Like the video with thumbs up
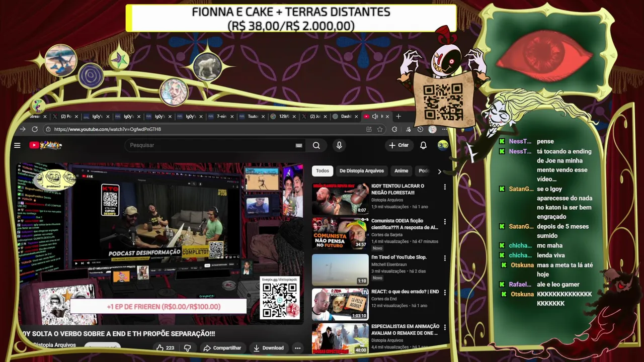This screenshot has width=644, height=362. 165,348
